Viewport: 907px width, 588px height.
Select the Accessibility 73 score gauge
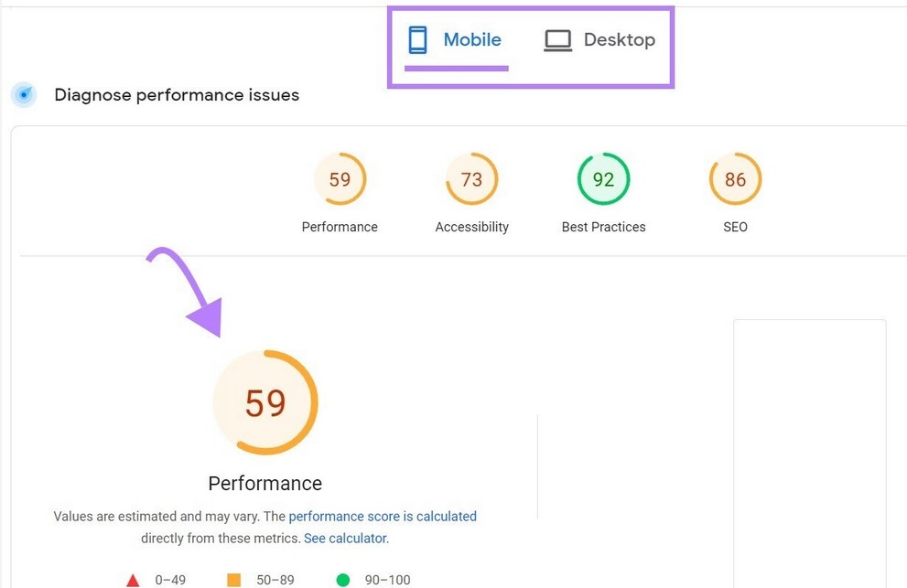[471, 179]
